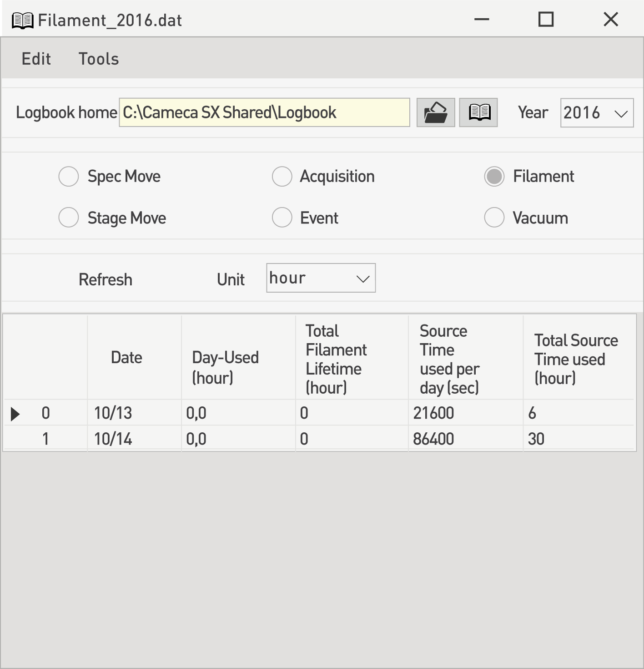Pick the Event radio button
Image resolution: width=644 pixels, height=669 pixels.
click(282, 218)
